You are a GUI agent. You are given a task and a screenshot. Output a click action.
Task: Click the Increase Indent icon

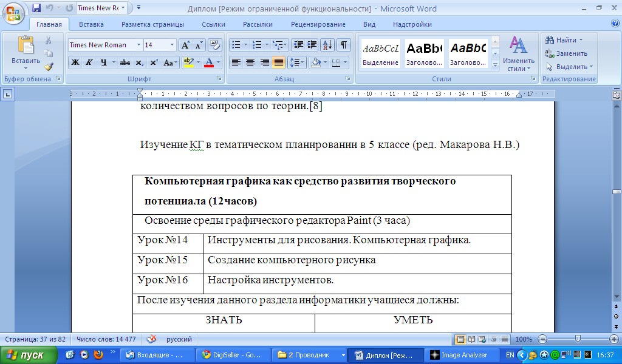312,45
